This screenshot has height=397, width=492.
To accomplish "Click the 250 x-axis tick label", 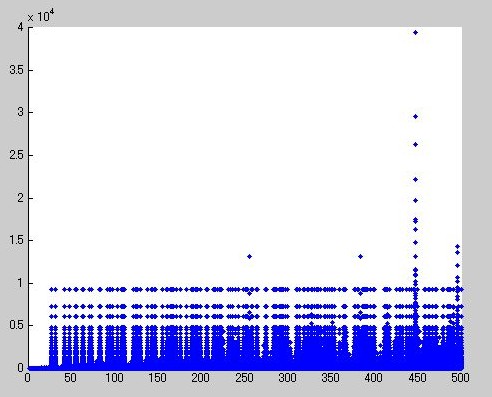I will (x=244, y=378).
